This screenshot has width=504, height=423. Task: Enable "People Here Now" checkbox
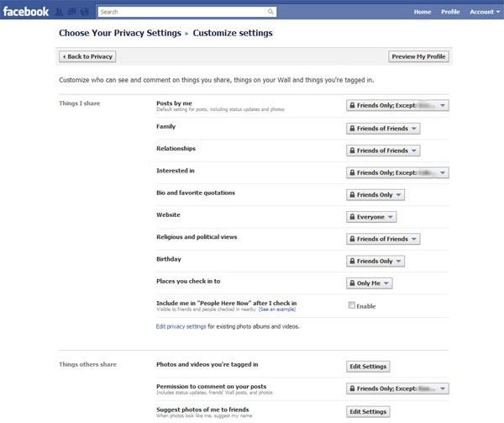tap(352, 305)
